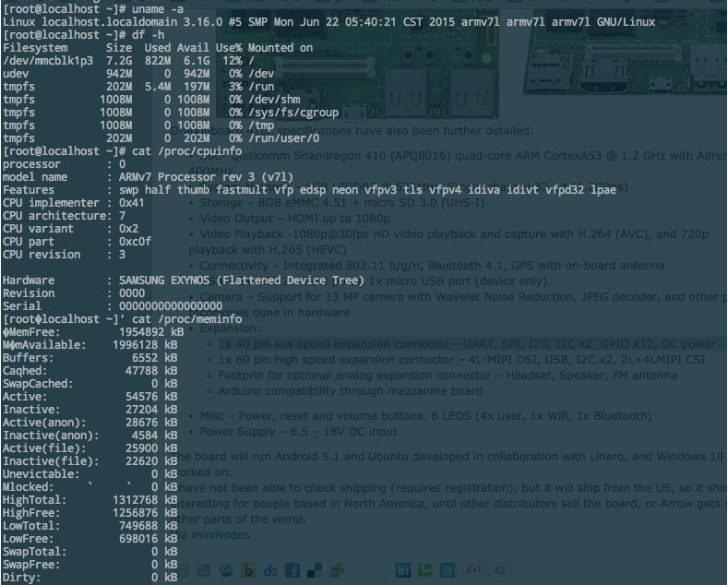Click the LowFree value '698016 kB'

pos(149,539)
